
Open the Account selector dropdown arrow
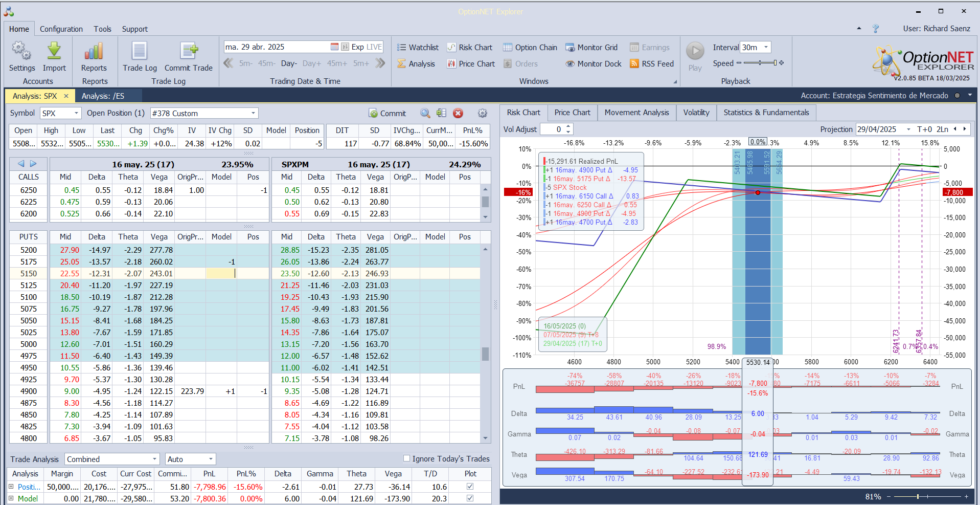pos(970,95)
